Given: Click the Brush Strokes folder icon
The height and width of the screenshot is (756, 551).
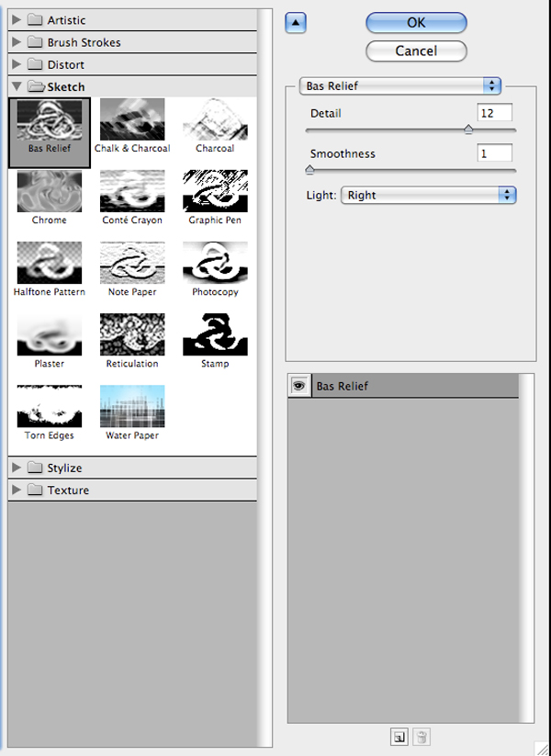Looking at the screenshot, I should 35,42.
